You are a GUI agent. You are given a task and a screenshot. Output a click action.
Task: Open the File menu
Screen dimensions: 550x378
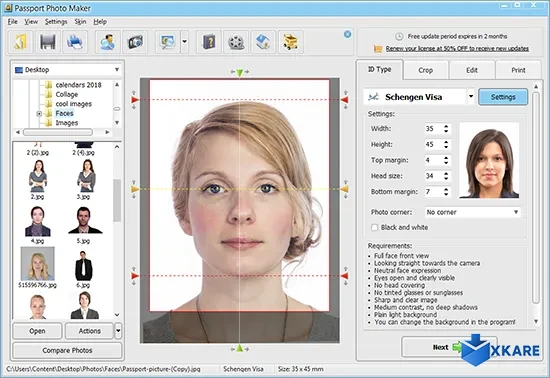(13, 22)
